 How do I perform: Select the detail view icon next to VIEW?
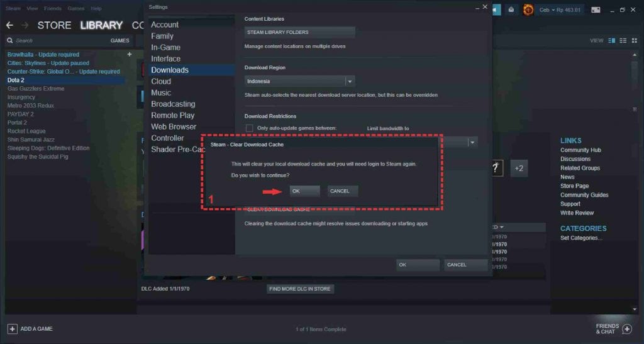(611, 41)
